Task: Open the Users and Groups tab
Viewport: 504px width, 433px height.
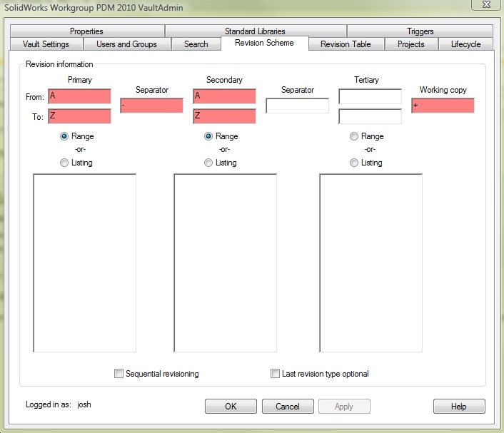Action: click(126, 44)
